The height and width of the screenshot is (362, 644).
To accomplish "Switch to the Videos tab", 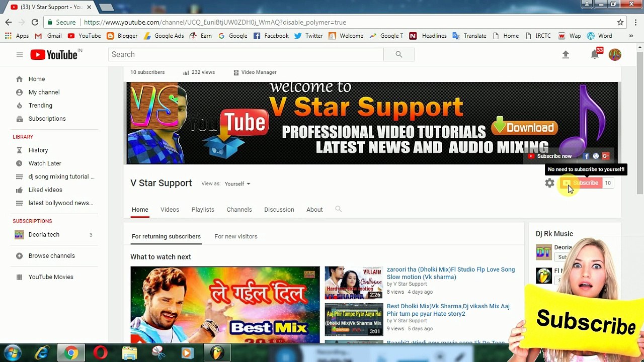I will [170, 210].
